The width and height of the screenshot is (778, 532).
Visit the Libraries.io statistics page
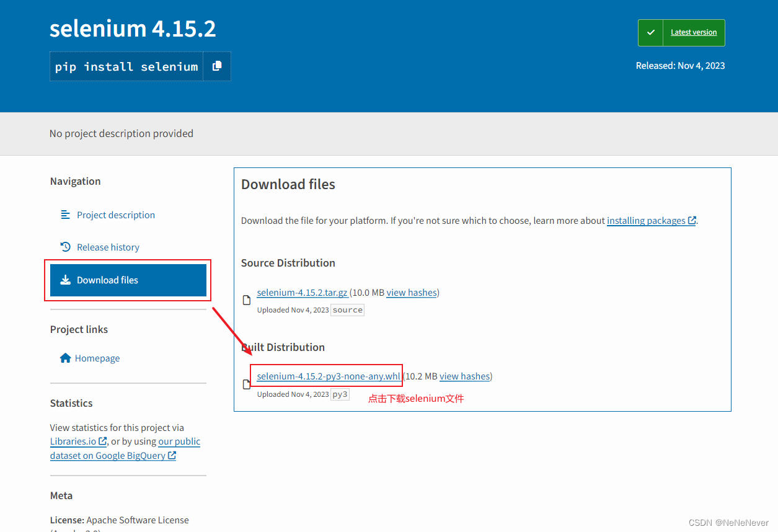(73, 441)
